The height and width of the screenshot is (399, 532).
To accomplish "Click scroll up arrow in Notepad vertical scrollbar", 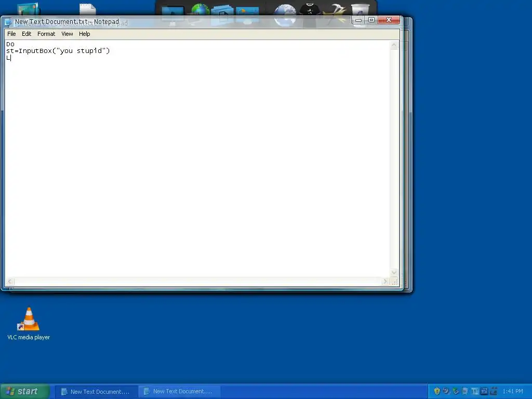I will [x=394, y=45].
